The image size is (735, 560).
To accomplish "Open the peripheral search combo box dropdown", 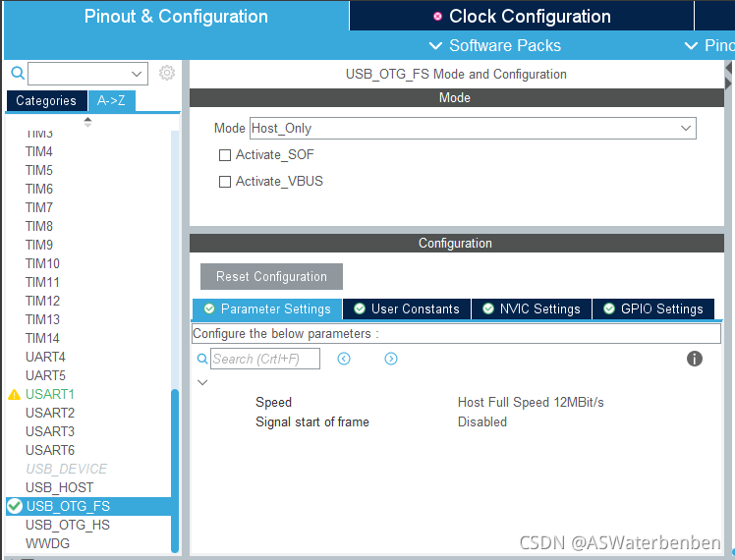I will click(87, 74).
